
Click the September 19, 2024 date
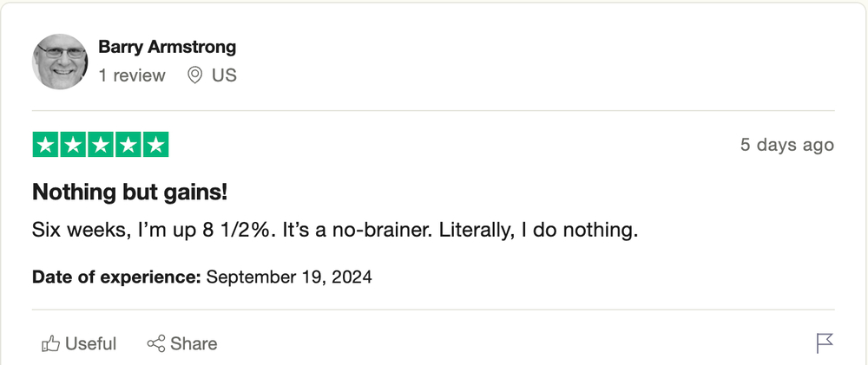pyautogui.click(x=289, y=277)
